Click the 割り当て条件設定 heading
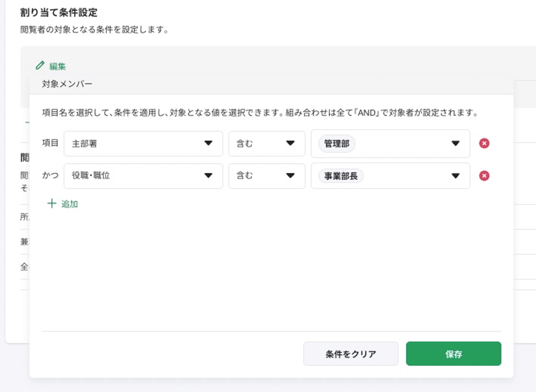This screenshot has width=536, height=392. pos(59,13)
